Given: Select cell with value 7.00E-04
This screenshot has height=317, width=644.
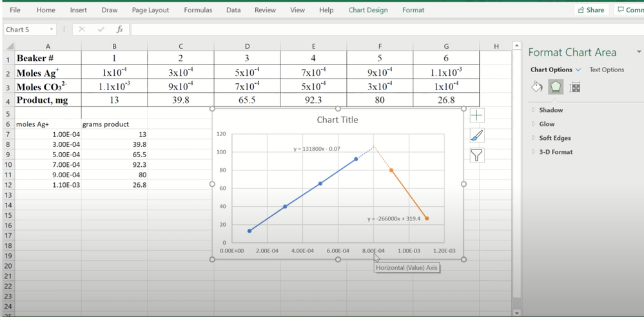Looking at the screenshot, I should pyautogui.click(x=48, y=165).
